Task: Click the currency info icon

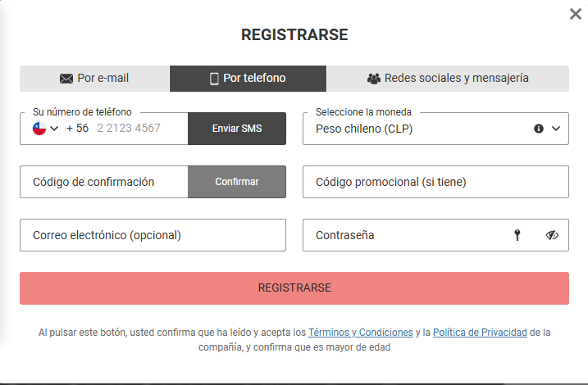Action: coord(539,129)
